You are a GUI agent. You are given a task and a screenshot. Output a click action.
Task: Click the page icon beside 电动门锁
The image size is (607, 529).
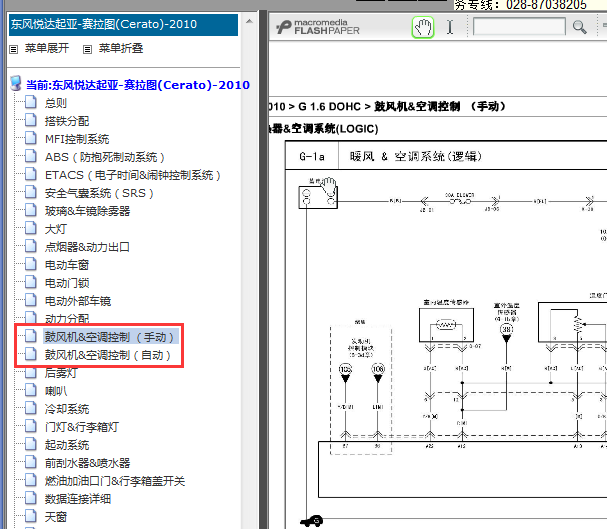coord(31,282)
